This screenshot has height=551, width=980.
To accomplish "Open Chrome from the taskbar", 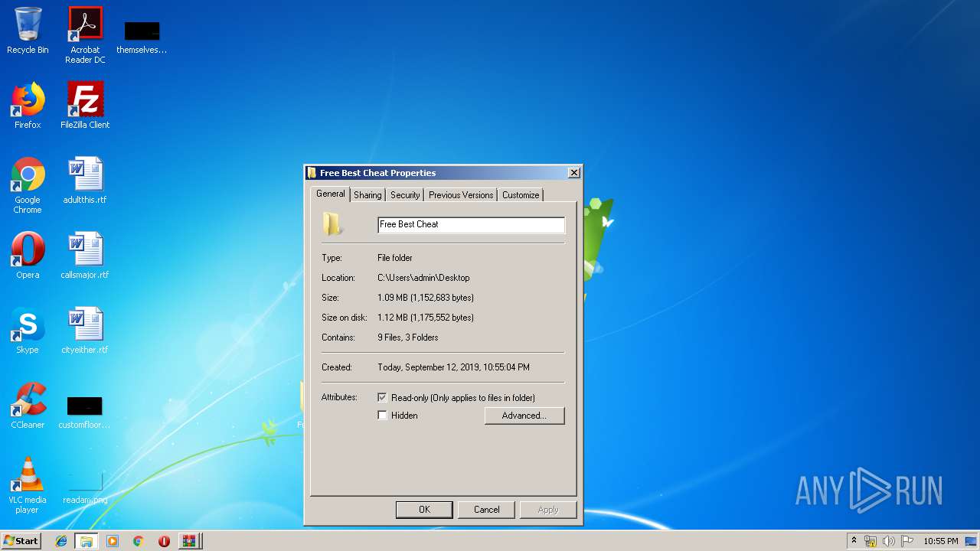I will coord(139,541).
